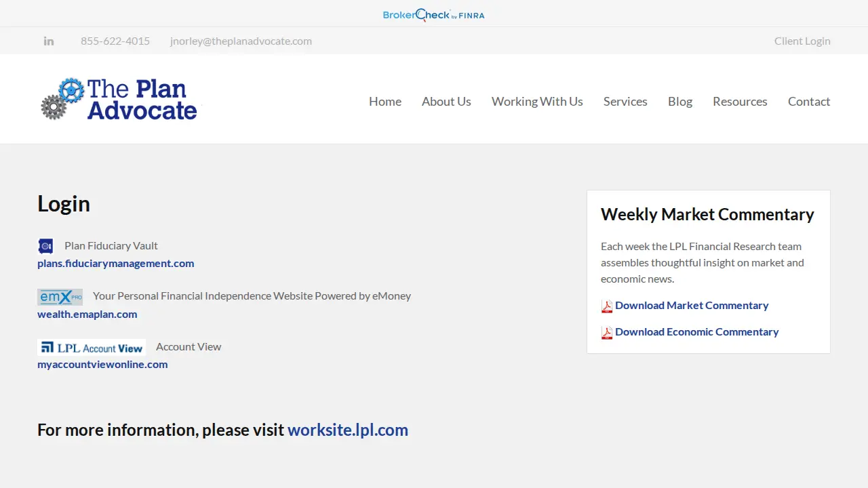Click the LPL Account View logo
This screenshot has width=868, height=488.
92,348
